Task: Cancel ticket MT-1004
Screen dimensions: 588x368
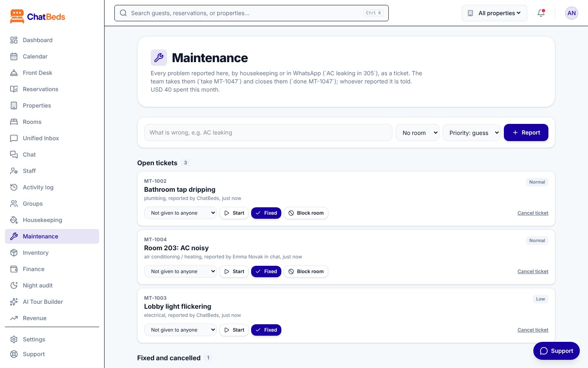Action: (533, 272)
